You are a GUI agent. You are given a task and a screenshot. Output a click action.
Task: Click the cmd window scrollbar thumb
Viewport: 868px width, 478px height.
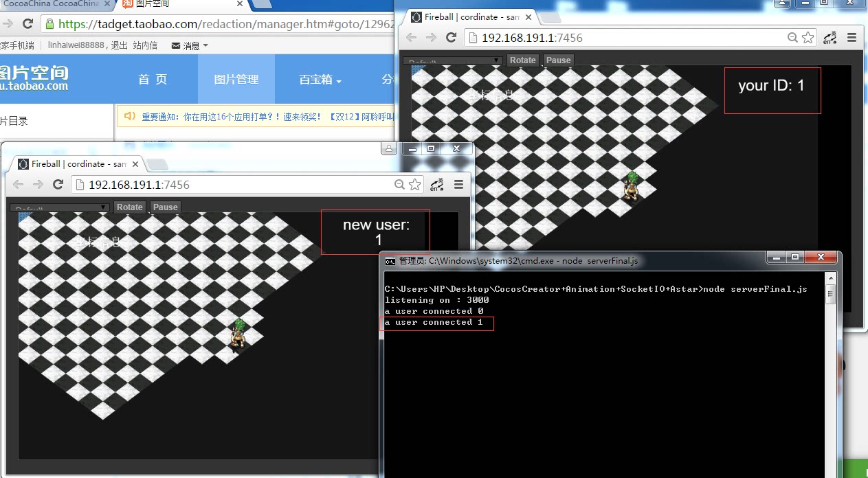pos(830,293)
